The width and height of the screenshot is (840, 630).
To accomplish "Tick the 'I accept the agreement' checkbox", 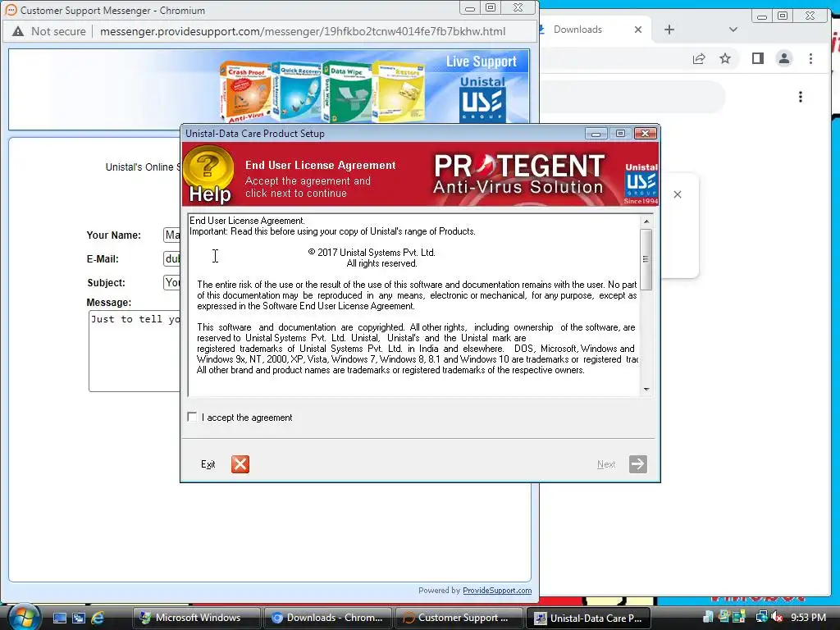I will [192, 417].
